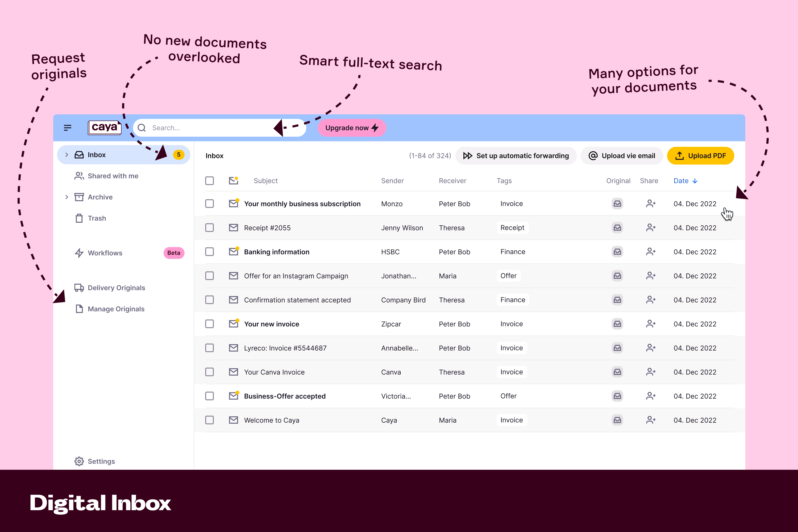Open Delivery Originals in sidebar
This screenshot has height=532, width=798.
tap(116, 288)
